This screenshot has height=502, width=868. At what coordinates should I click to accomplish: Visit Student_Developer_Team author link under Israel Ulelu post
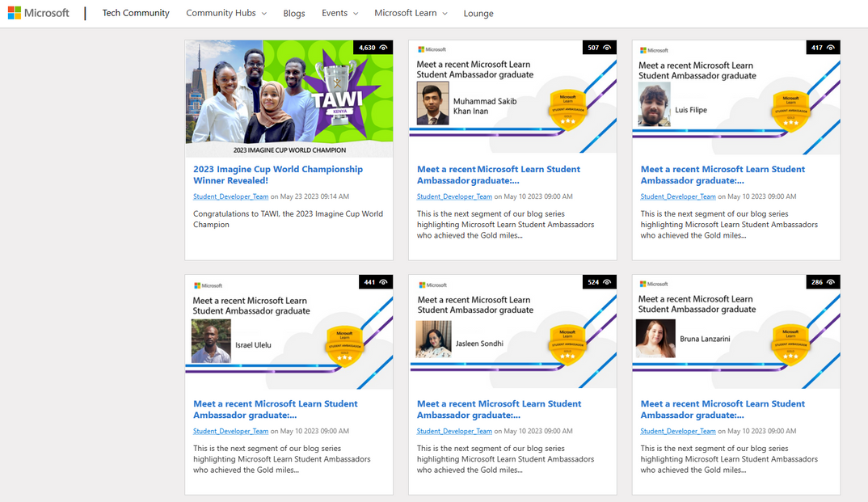pyautogui.click(x=231, y=431)
